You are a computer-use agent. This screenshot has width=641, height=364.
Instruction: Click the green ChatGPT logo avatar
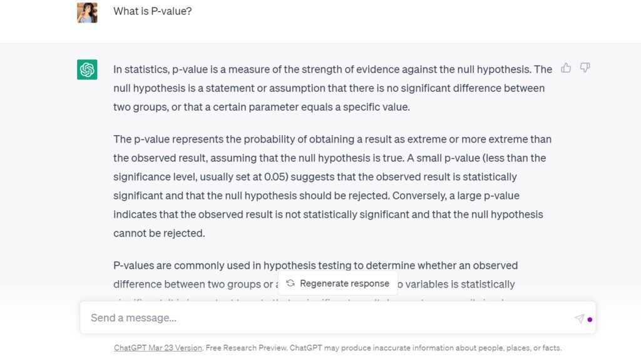pyautogui.click(x=87, y=69)
